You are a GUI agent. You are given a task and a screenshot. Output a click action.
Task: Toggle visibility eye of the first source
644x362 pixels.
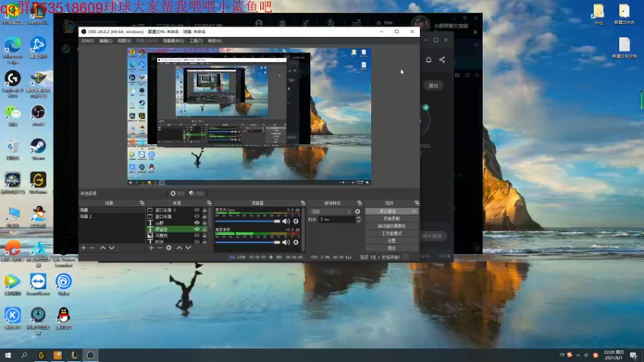196,211
